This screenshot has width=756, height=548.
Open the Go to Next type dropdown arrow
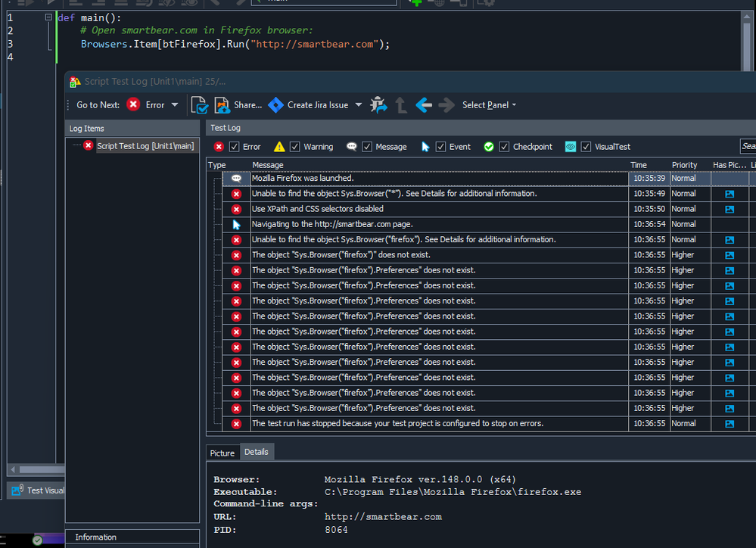click(175, 105)
